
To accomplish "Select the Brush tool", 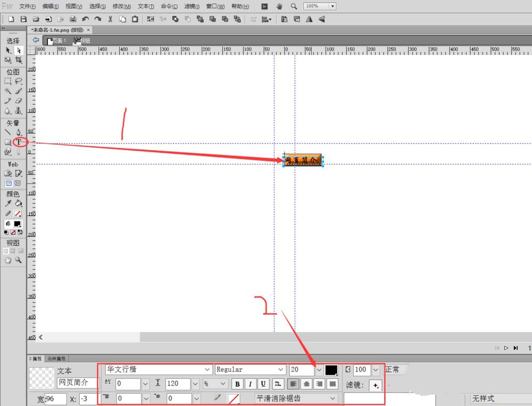I will [19, 91].
